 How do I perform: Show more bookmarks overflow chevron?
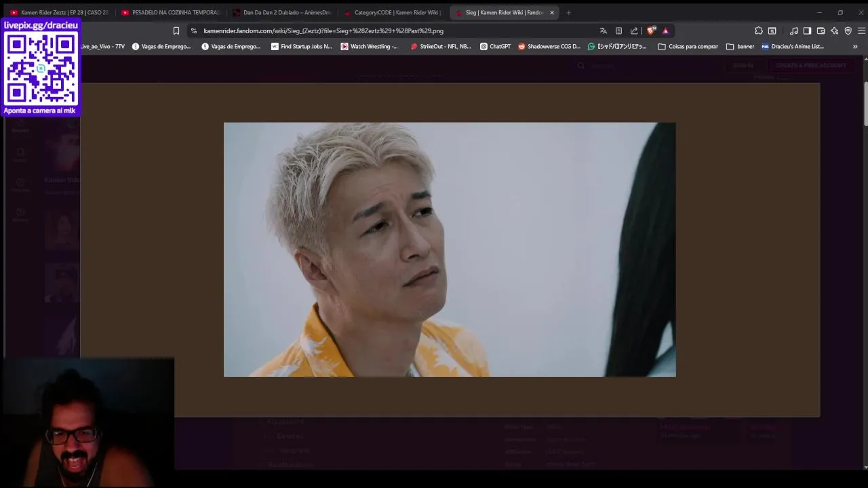point(855,47)
